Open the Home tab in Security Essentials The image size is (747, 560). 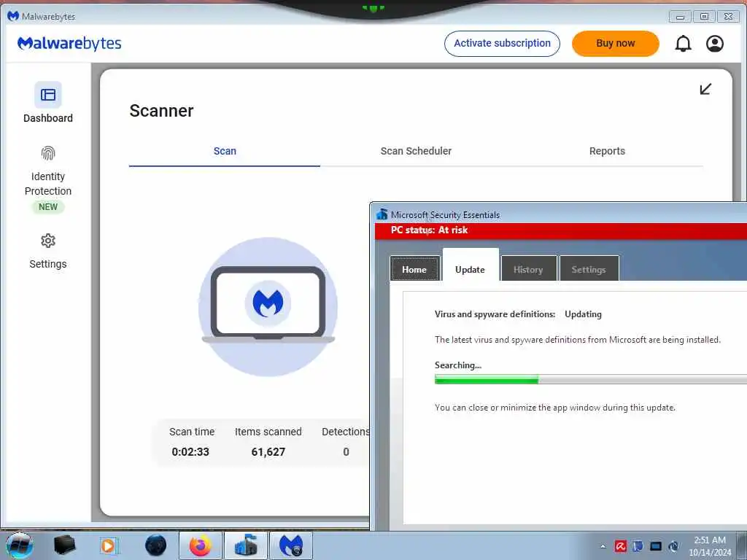(414, 269)
